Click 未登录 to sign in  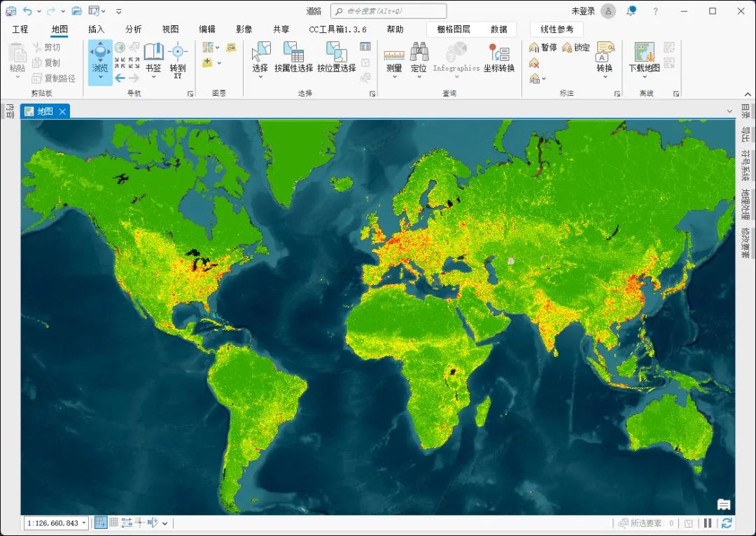(583, 10)
